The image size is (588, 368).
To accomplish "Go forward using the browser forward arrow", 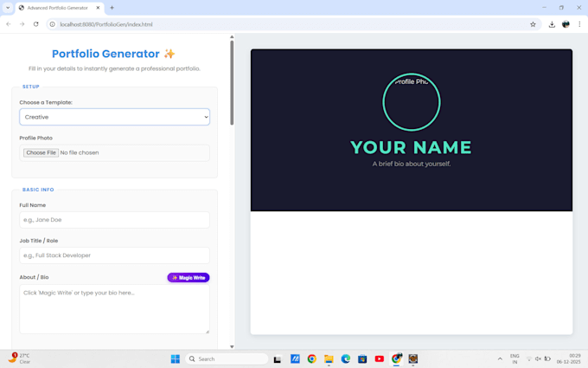I will (x=22, y=24).
